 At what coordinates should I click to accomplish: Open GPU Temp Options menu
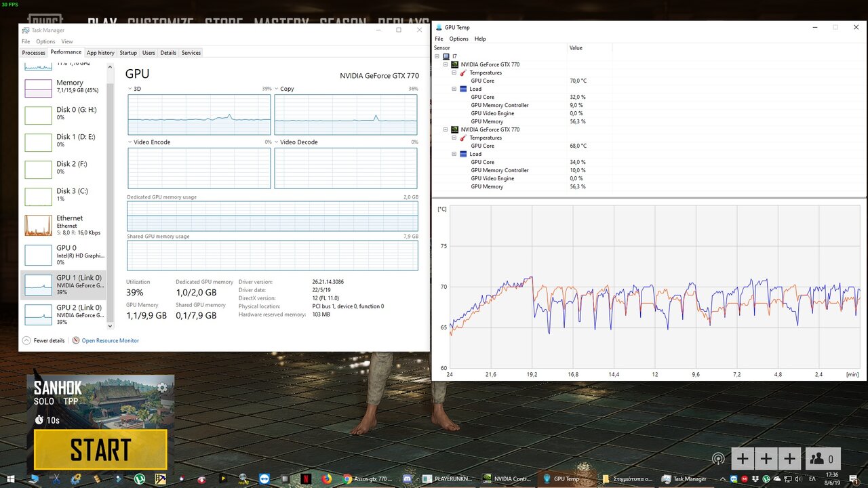pos(459,39)
